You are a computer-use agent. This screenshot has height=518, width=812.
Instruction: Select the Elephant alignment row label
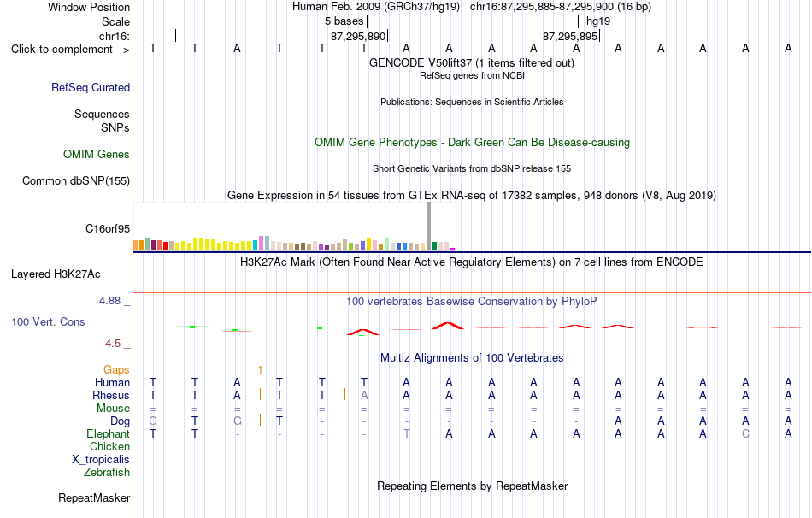point(109,433)
